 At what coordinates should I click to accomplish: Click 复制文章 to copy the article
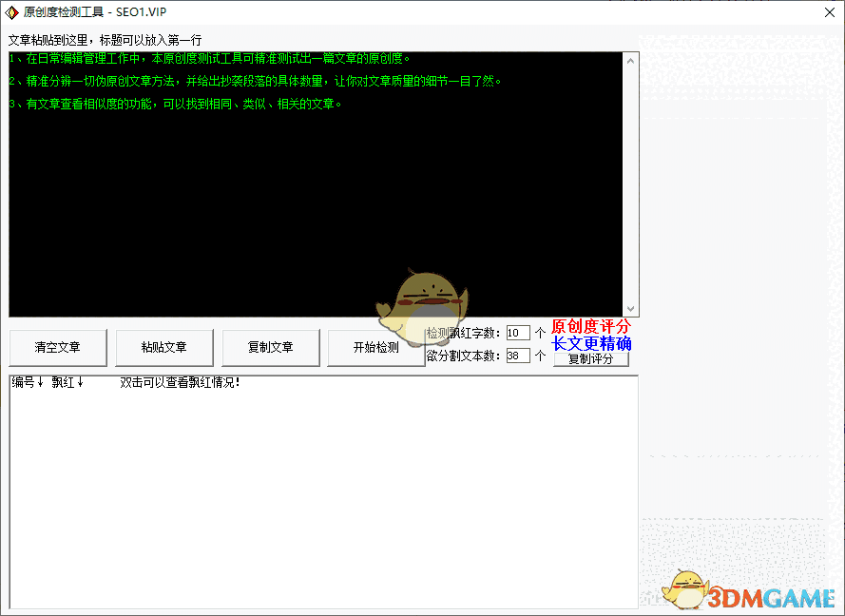pos(270,348)
